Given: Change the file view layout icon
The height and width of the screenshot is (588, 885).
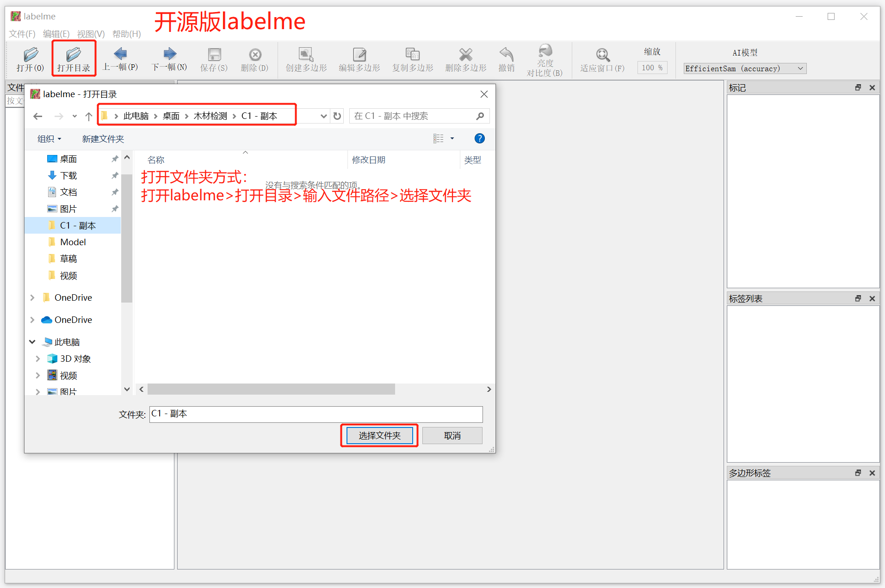Looking at the screenshot, I should pos(439,138).
